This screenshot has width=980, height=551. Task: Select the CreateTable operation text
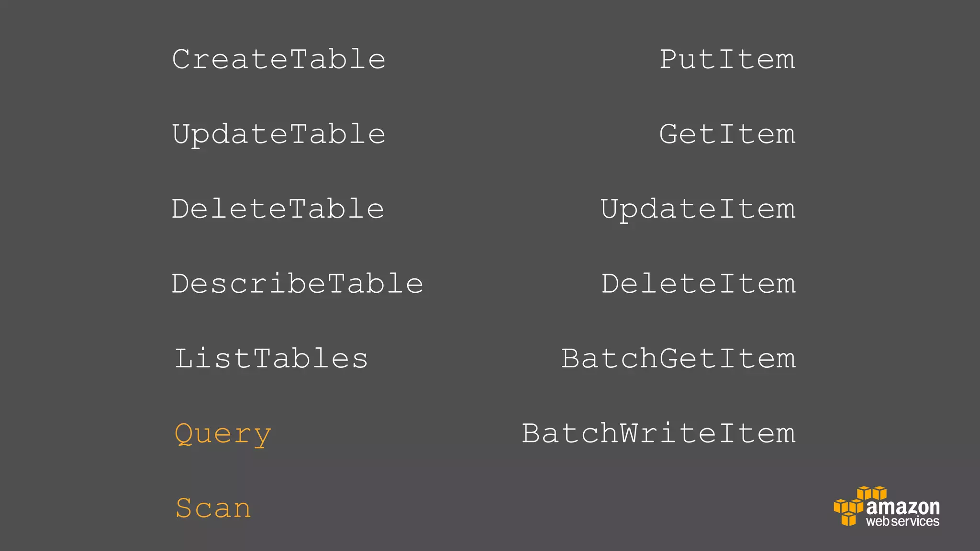[x=278, y=59]
